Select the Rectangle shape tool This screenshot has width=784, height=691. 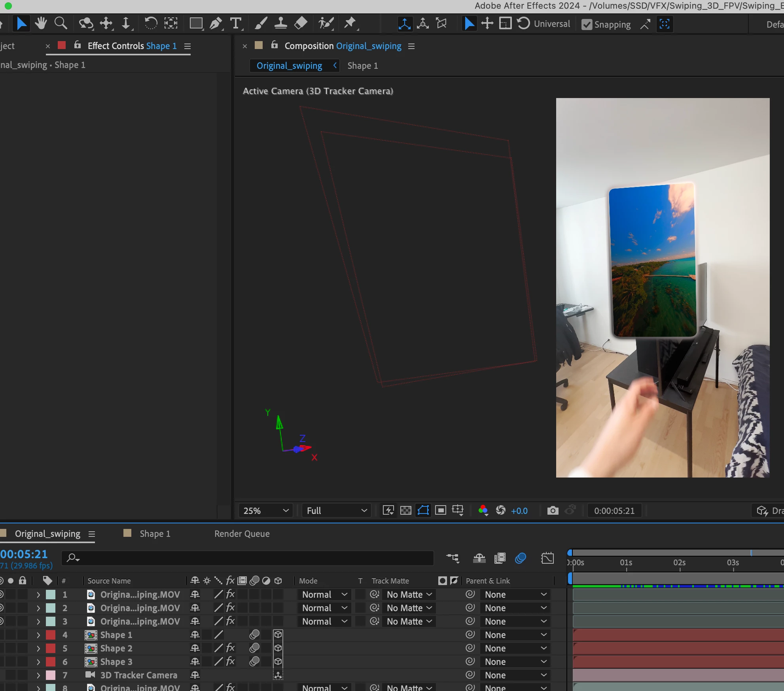pyautogui.click(x=196, y=24)
